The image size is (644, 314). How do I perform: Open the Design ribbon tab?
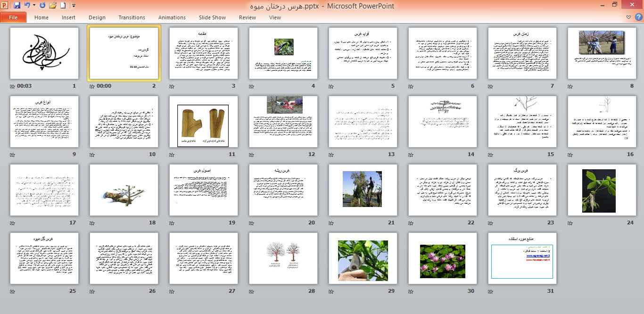pos(97,17)
